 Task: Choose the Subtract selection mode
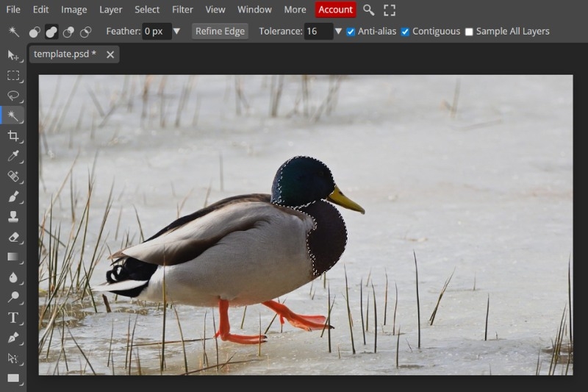[68, 32]
